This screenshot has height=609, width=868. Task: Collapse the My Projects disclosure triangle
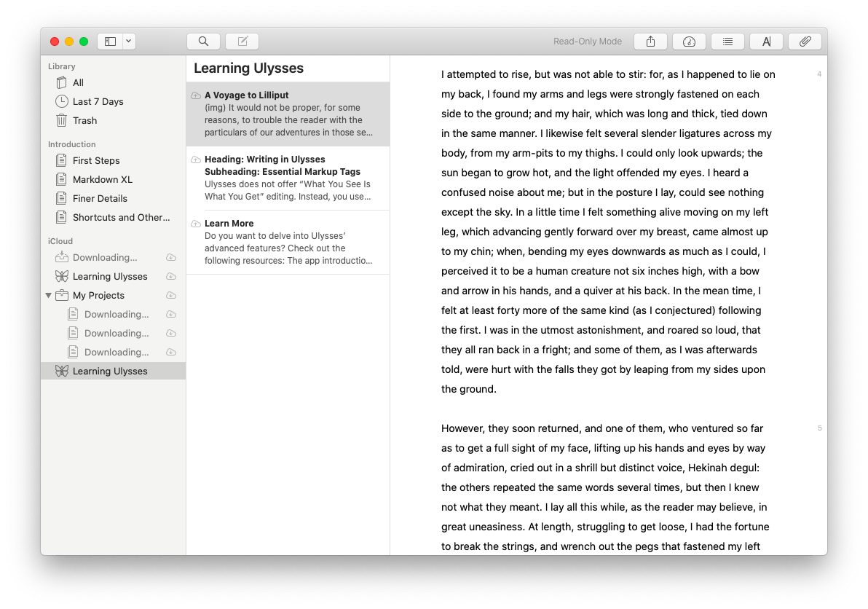pyautogui.click(x=49, y=295)
